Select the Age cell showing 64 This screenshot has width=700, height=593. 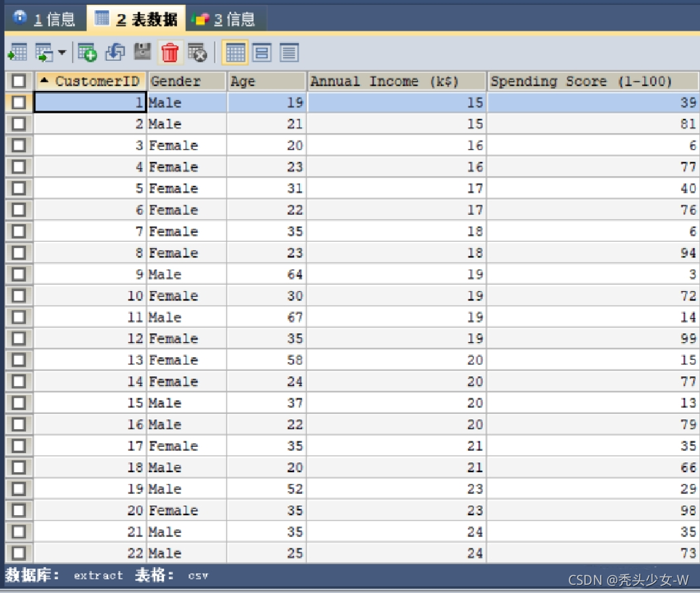coord(267,274)
